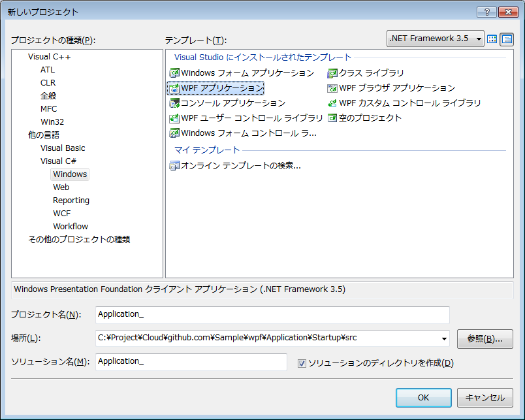Choose the コンソール アプリケーション template icon

pyautogui.click(x=174, y=103)
